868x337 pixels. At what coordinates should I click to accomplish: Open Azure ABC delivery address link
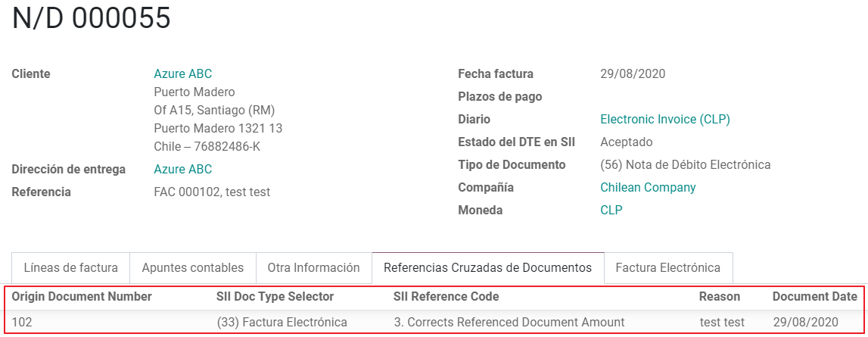click(x=182, y=169)
